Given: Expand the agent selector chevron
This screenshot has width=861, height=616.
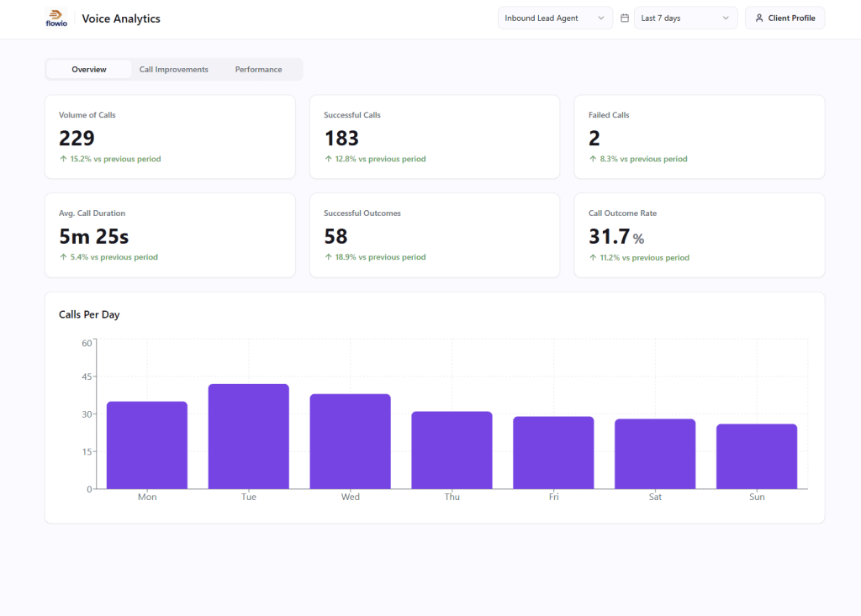Looking at the screenshot, I should pyautogui.click(x=601, y=17).
